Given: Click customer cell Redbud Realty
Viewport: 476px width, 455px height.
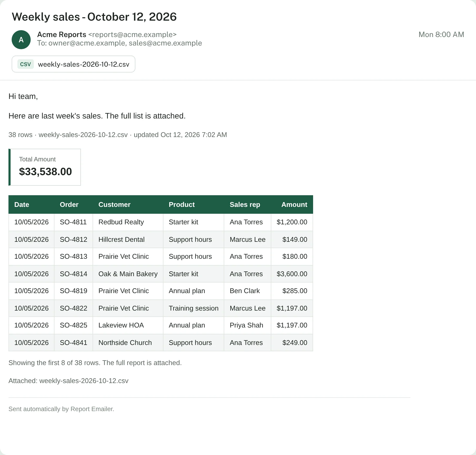Looking at the screenshot, I should click(x=128, y=222).
